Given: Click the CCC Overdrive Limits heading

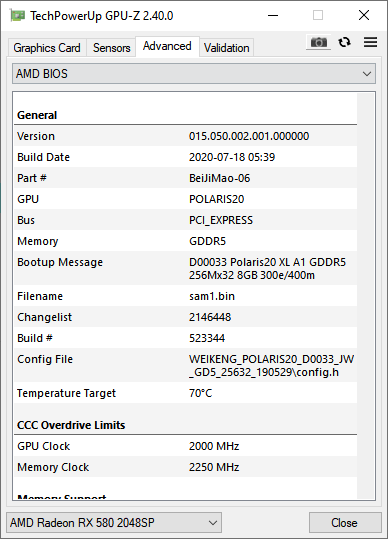Looking at the screenshot, I should pos(71,425).
